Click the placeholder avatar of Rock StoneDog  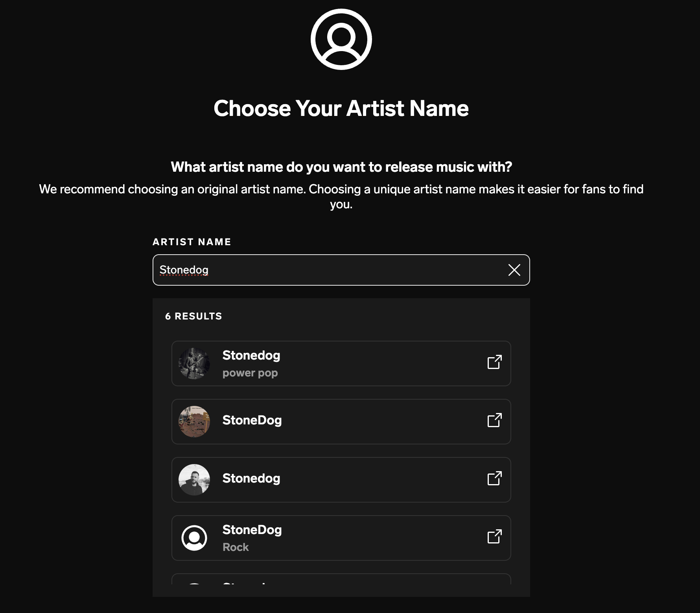[x=194, y=538]
